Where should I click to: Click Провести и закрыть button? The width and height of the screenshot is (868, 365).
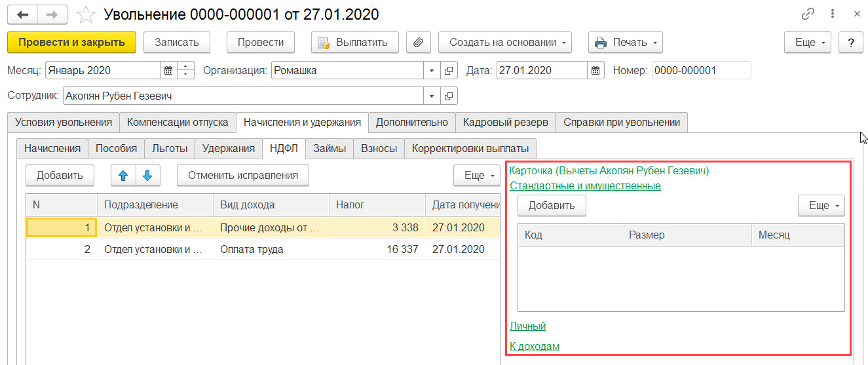(71, 43)
